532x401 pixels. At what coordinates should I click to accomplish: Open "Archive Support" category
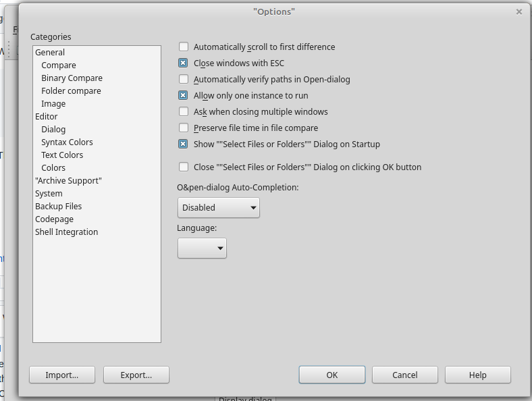click(x=69, y=181)
